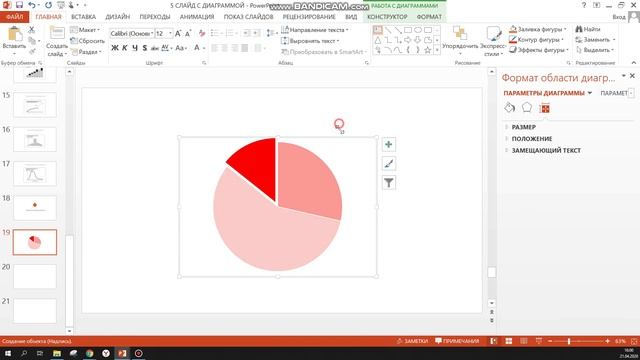Toggle underline formatting (Ч)
This screenshot has height=360, width=640.
[x=135, y=48]
